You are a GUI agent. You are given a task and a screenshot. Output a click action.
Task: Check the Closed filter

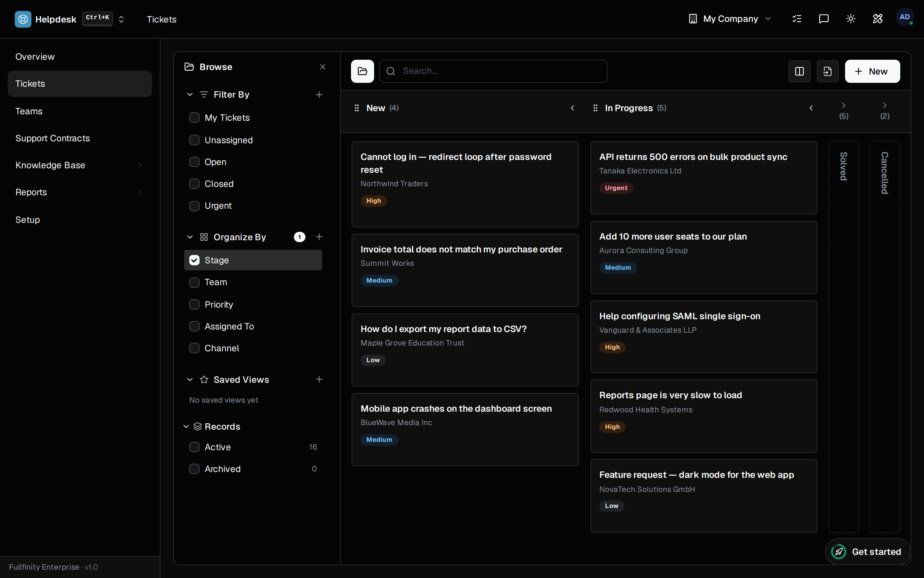[x=194, y=184]
